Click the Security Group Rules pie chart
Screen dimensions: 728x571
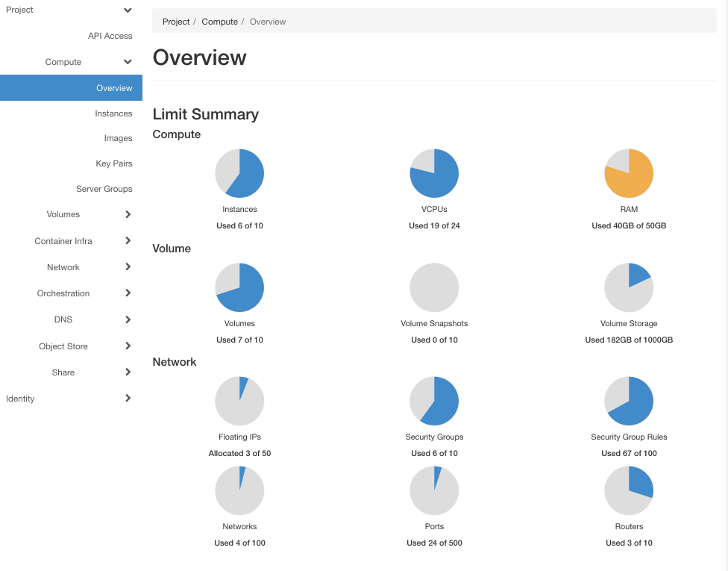[629, 401]
